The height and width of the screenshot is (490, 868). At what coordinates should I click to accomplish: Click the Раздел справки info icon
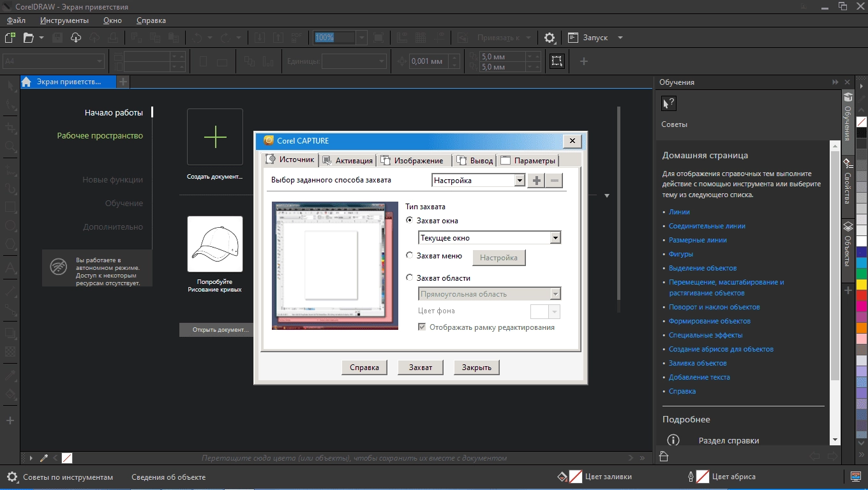(673, 440)
